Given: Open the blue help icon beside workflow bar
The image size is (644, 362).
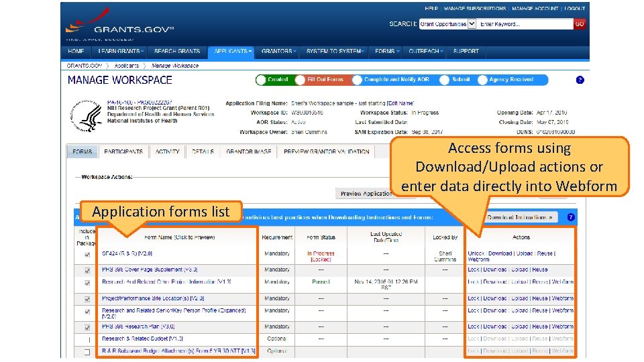Looking at the screenshot, I should click(x=580, y=80).
